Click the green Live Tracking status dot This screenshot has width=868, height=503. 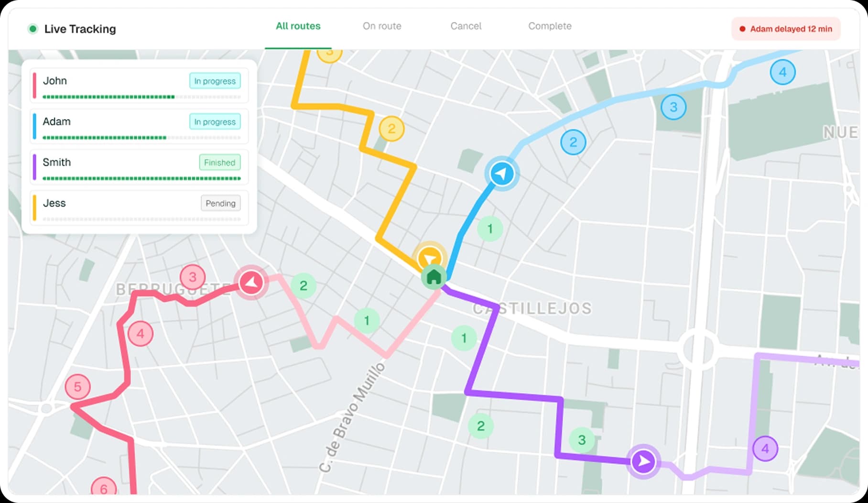point(32,29)
